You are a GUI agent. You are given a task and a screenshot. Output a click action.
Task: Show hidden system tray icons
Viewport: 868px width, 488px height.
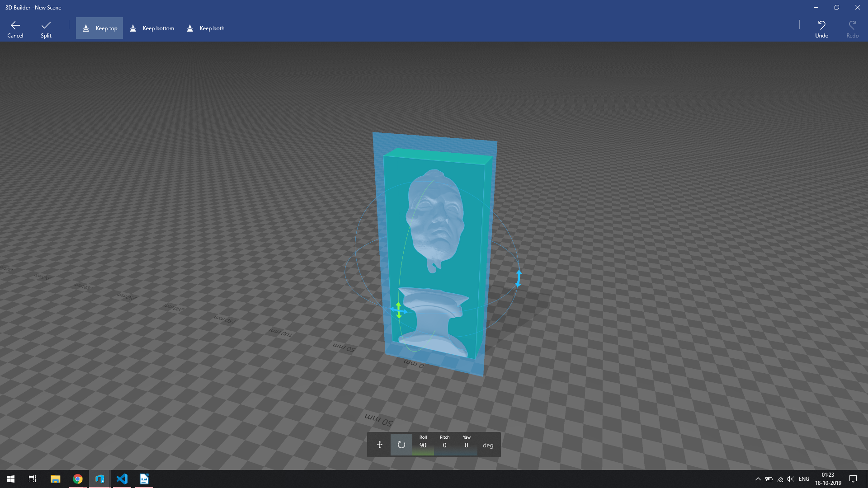[x=758, y=479]
